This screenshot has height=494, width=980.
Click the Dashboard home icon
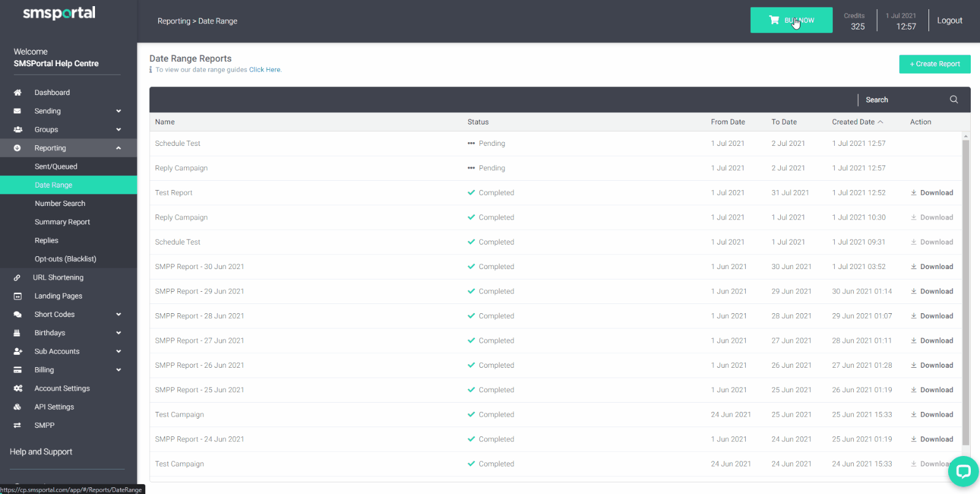tap(17, 93)
